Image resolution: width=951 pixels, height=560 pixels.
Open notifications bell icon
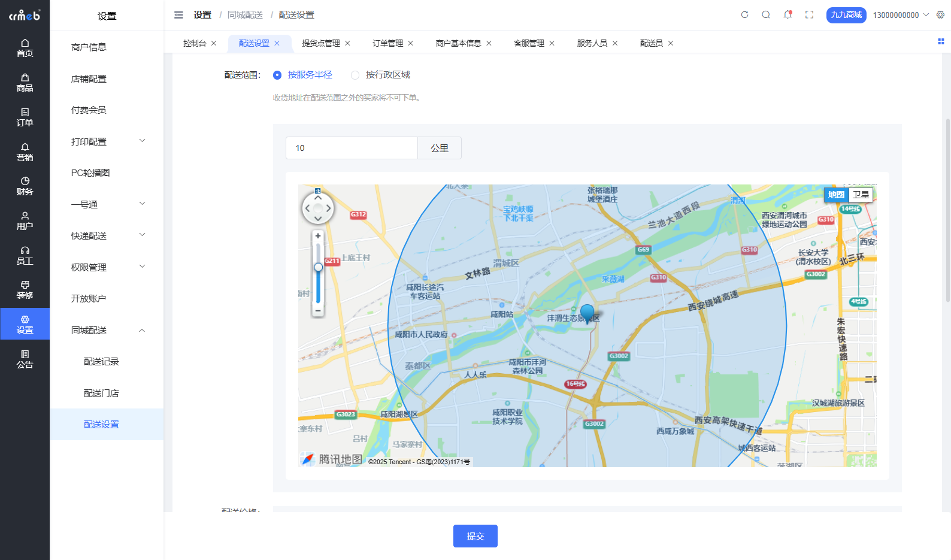(788, 15)
